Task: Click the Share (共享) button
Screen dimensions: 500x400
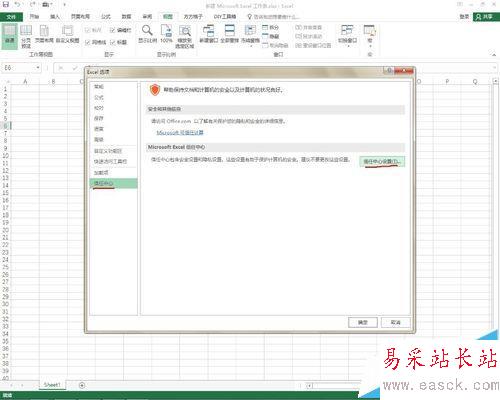Action: 485,17
